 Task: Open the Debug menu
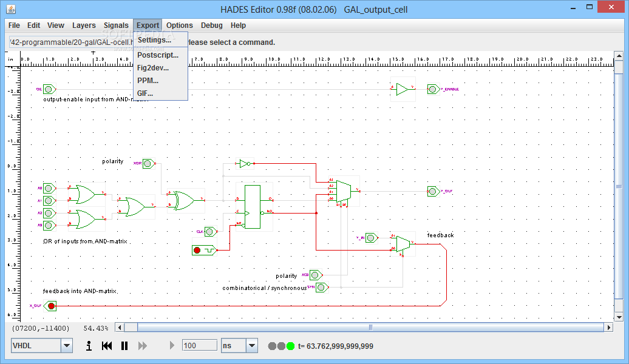tap(212, 25)
